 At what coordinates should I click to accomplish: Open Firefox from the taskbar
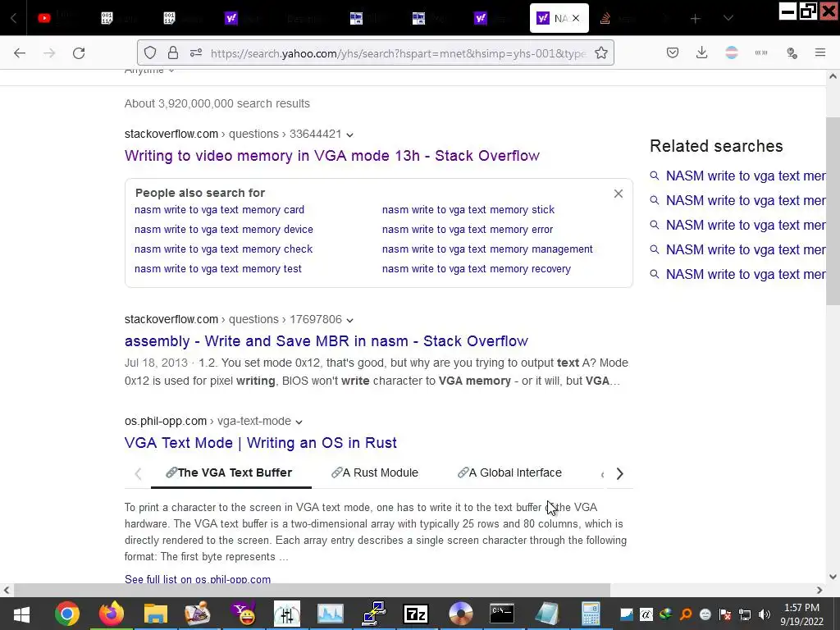coord(112,614)
